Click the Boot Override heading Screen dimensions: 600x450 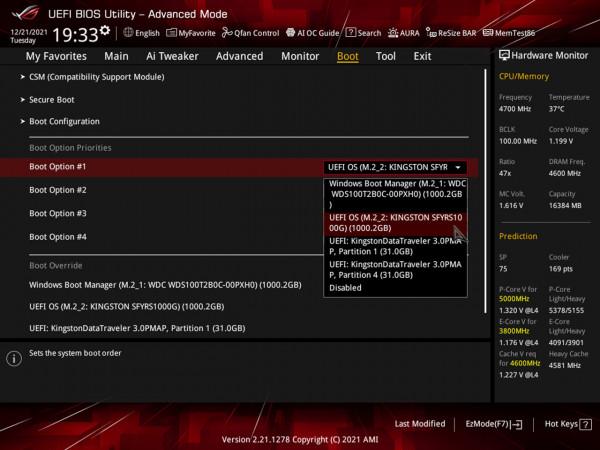coord(56,266)
